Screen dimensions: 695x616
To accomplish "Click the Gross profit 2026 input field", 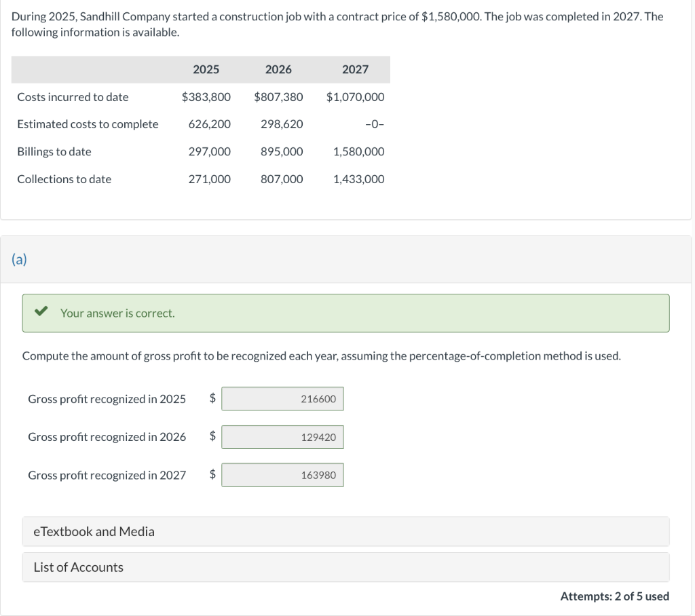I will tap(282, 437).
